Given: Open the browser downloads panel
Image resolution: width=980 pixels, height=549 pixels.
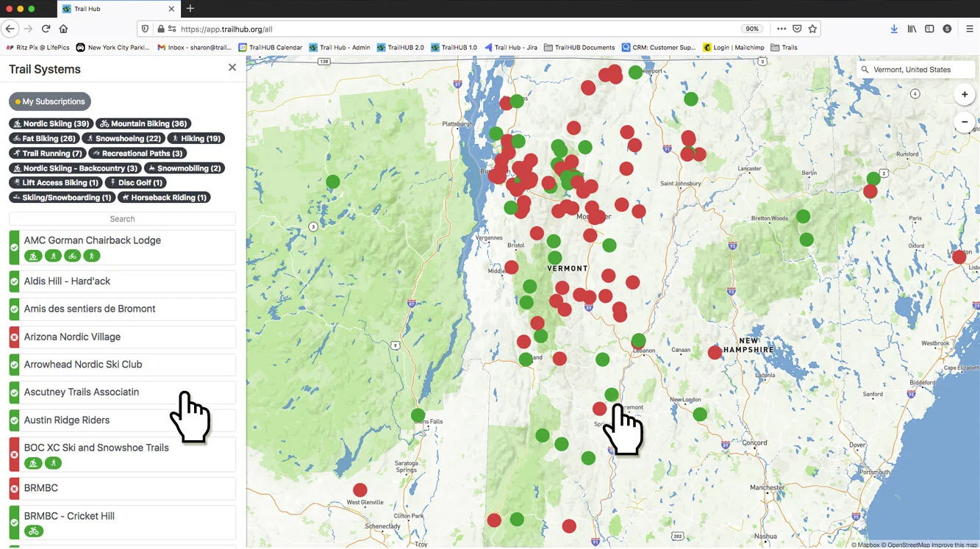Looking at the screenshot, I should [894, 29].
